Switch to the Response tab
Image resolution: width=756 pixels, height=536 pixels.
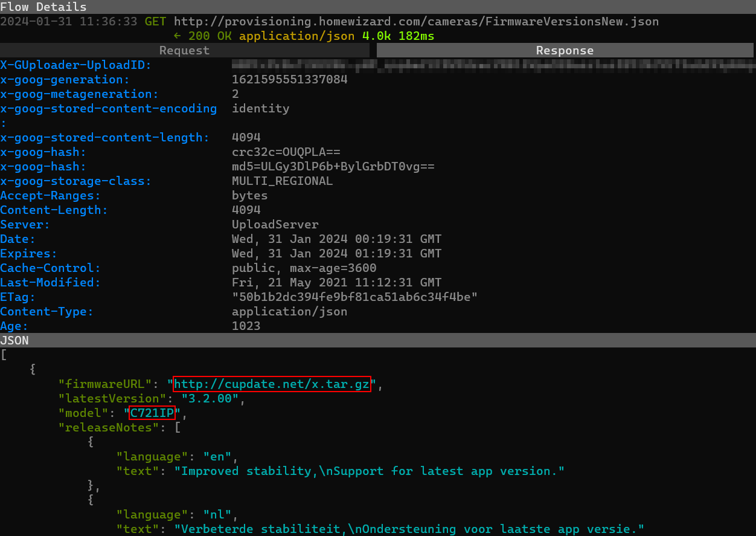[565, 51]
